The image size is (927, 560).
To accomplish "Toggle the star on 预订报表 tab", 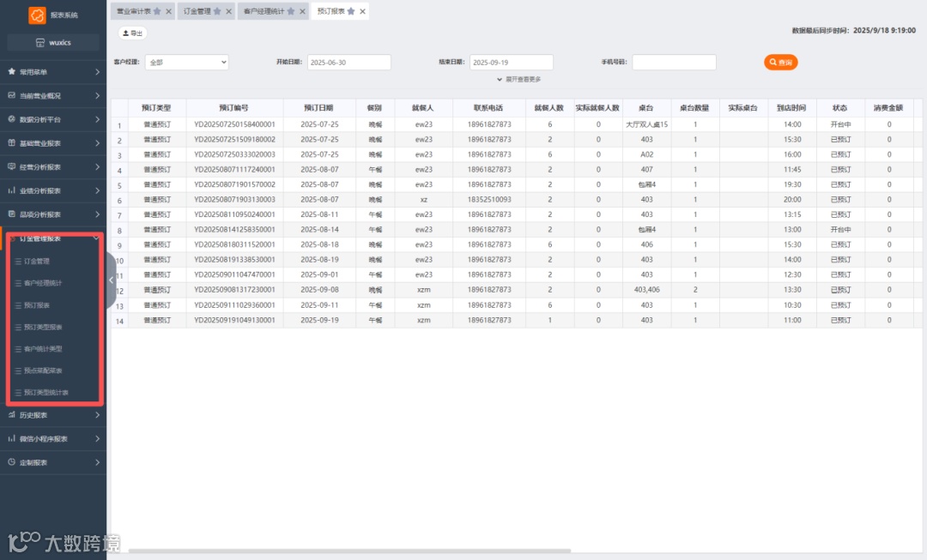I will (x=351, y=11).
